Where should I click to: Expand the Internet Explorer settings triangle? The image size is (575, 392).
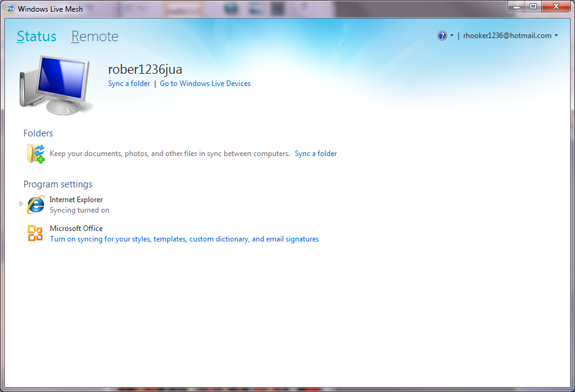click(21, 203)
